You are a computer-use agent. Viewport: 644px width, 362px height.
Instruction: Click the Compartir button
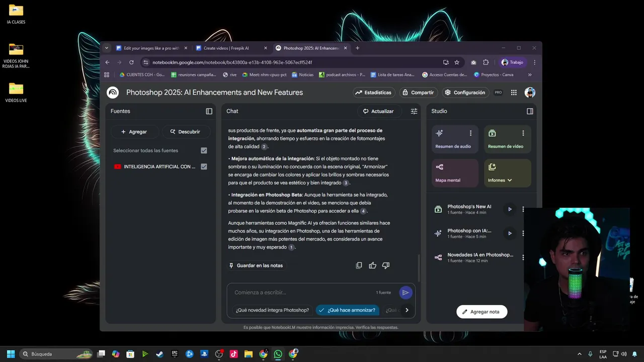pos(418,93)
